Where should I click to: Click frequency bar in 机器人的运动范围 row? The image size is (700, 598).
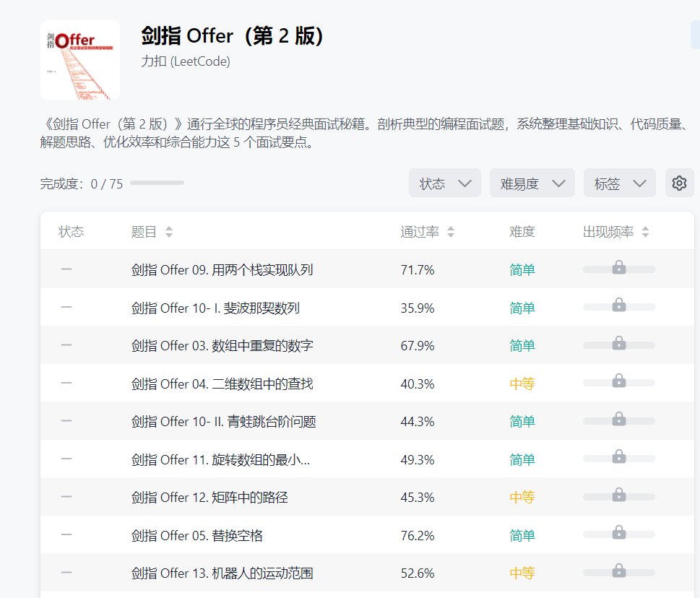[619, 573]
